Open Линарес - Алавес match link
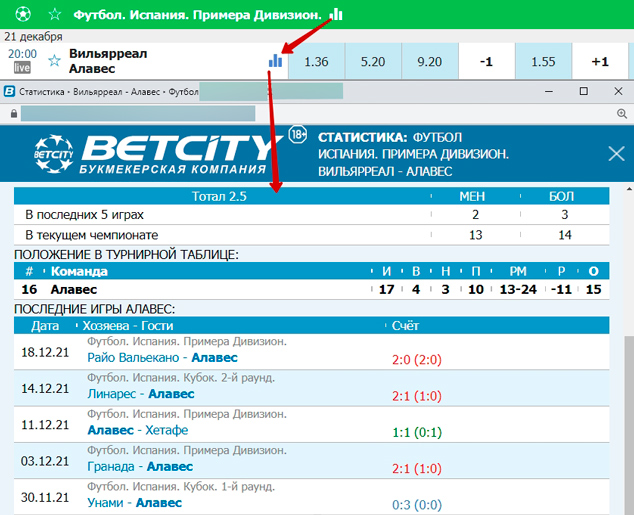This screenshot has height=515, width=634. pyautogui.click(x=141, y=394)
